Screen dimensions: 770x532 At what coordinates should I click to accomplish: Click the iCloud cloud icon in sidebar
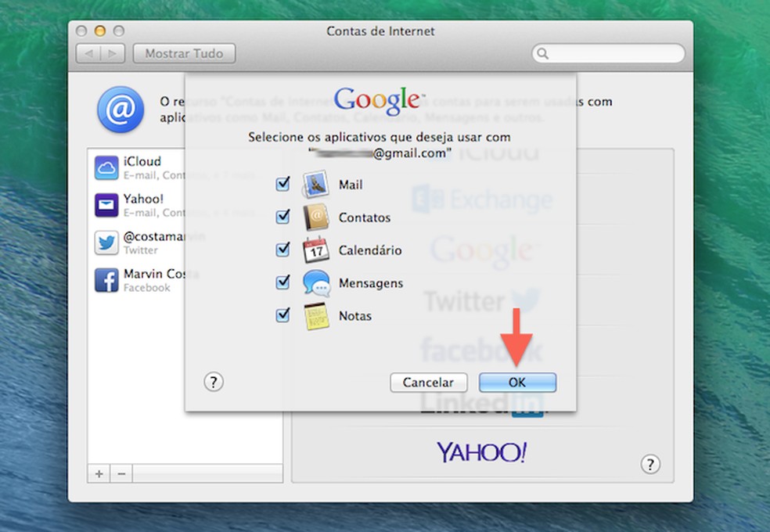click(106, 167)
